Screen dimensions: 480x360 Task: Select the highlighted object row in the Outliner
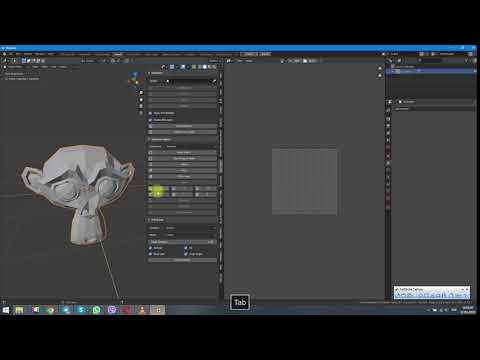(x=431, y=71)
